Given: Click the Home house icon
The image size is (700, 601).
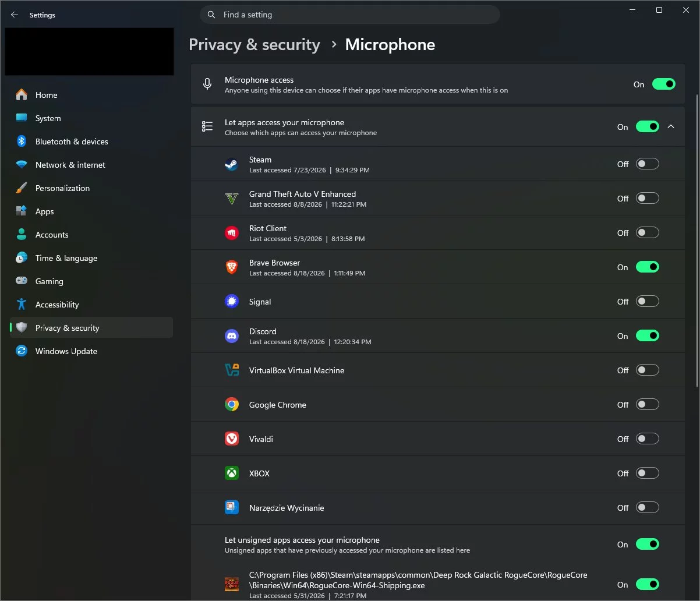Looking at the screenshot, I should (22, 95).
